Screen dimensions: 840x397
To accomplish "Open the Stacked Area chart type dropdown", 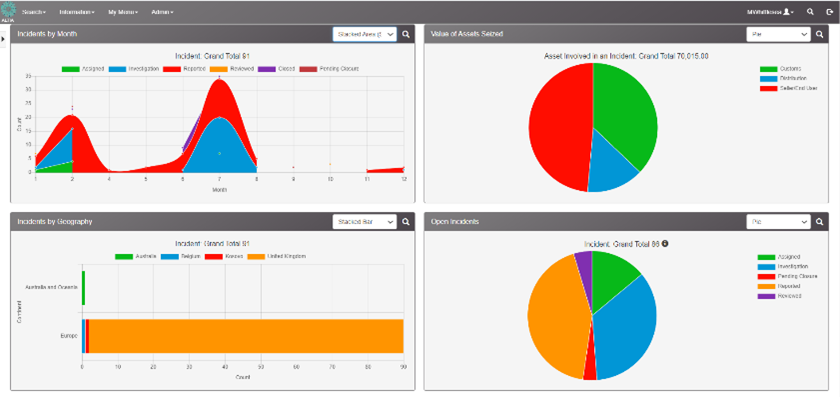I will (x=365, y=34).
